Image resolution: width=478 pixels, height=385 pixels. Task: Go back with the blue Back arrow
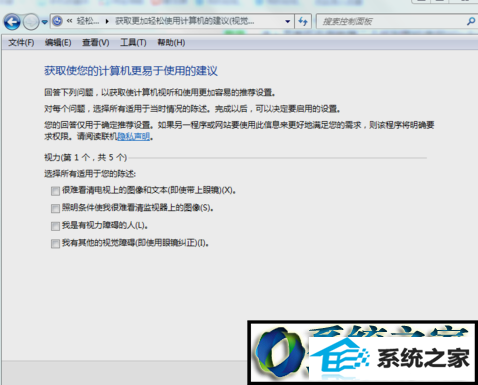tap(12, 22)
